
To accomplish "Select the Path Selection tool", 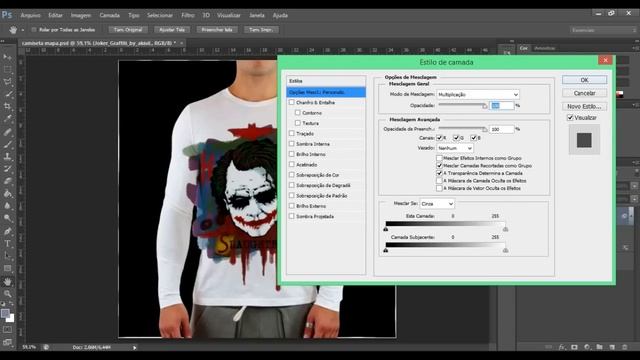I will (x=7, y=256).
